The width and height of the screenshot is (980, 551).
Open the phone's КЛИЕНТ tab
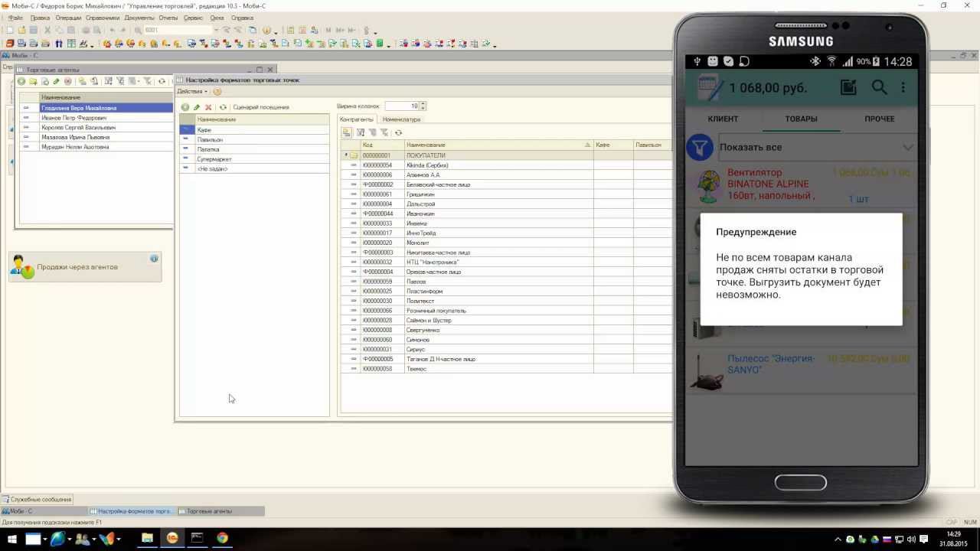point(723,119)
